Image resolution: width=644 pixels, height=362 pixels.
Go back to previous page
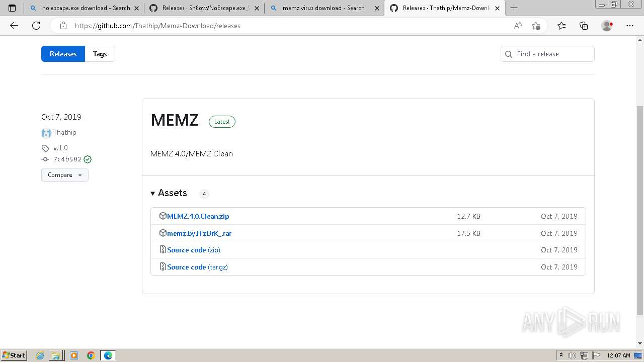pos(14,26)
